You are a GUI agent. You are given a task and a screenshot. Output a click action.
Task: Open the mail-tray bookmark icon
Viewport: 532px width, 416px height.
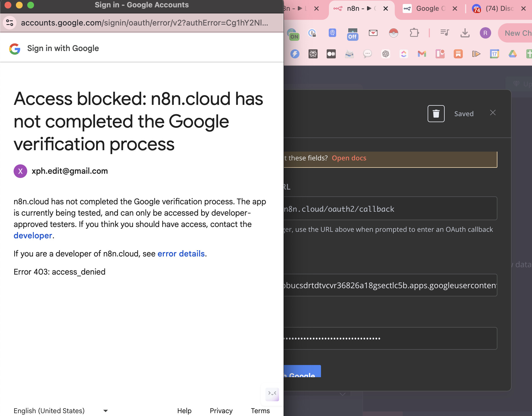tap(349, 54)
